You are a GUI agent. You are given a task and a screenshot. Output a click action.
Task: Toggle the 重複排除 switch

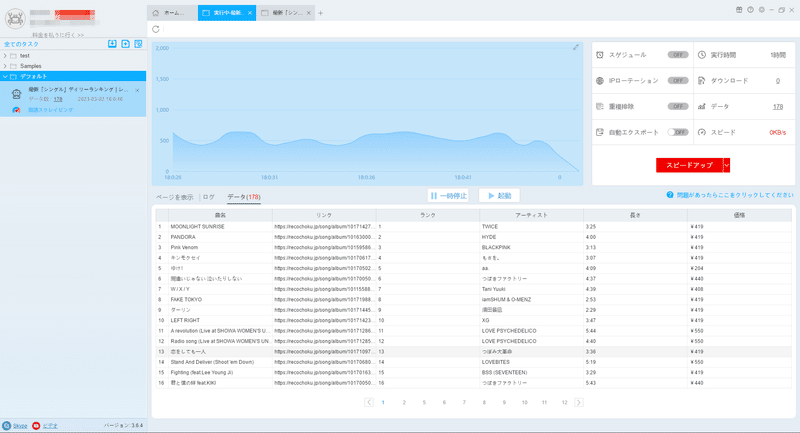(x=678, y=107)
